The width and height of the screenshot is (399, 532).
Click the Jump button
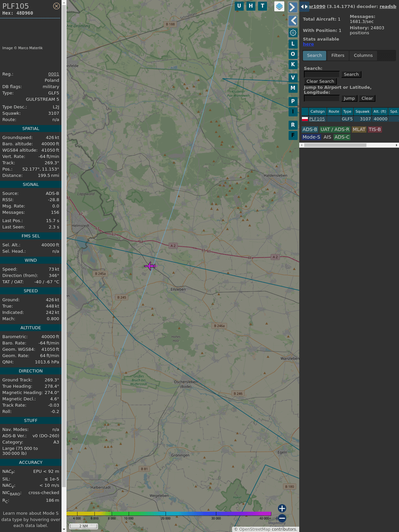point(349,98)
